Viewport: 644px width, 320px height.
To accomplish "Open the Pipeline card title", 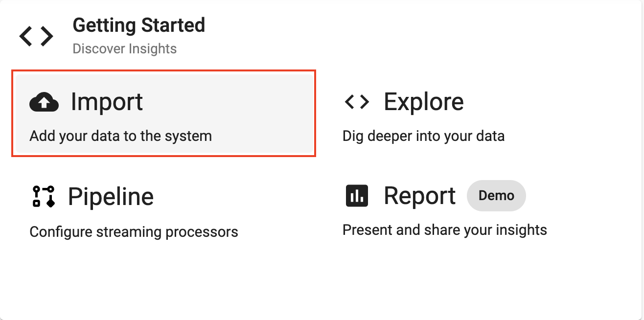I will click(x=111, y=197).
